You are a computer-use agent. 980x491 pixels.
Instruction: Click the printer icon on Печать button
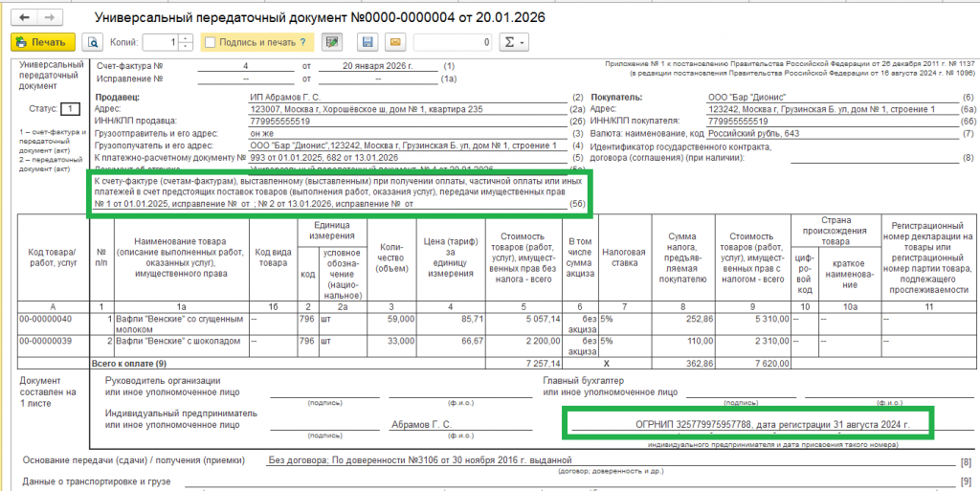(x=23, y=42)
